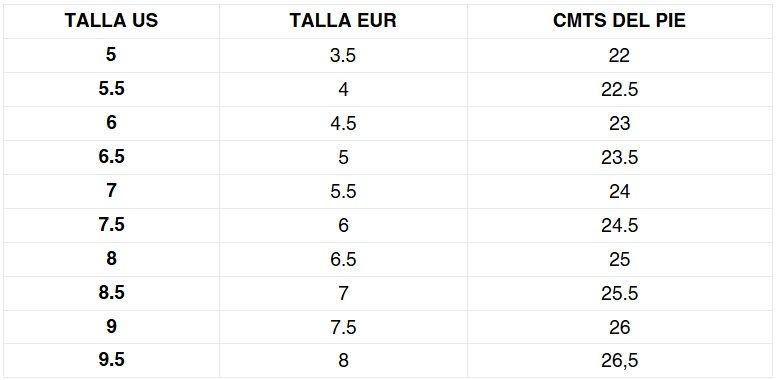Select the EUR size 7.5 cell
776x380 pixels.
point(343,327)
